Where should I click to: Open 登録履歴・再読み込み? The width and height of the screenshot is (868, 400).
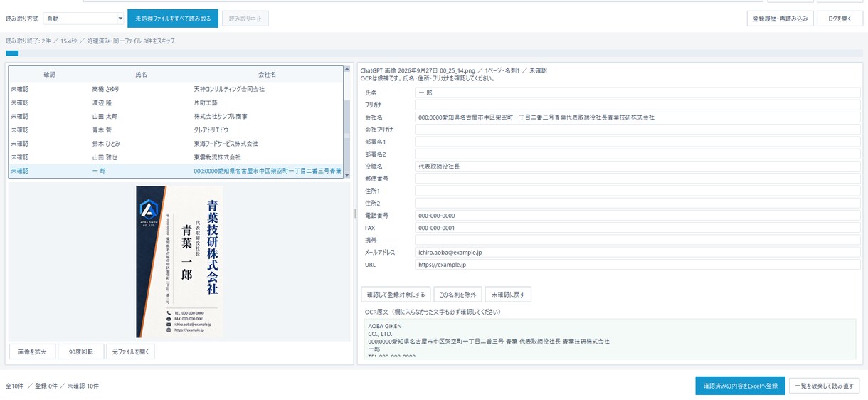coord(780,19)
